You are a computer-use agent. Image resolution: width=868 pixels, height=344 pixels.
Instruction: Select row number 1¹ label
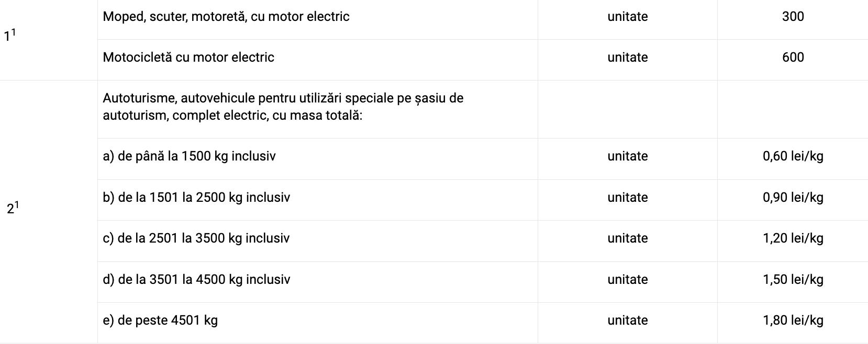click(x=10, y=36)
